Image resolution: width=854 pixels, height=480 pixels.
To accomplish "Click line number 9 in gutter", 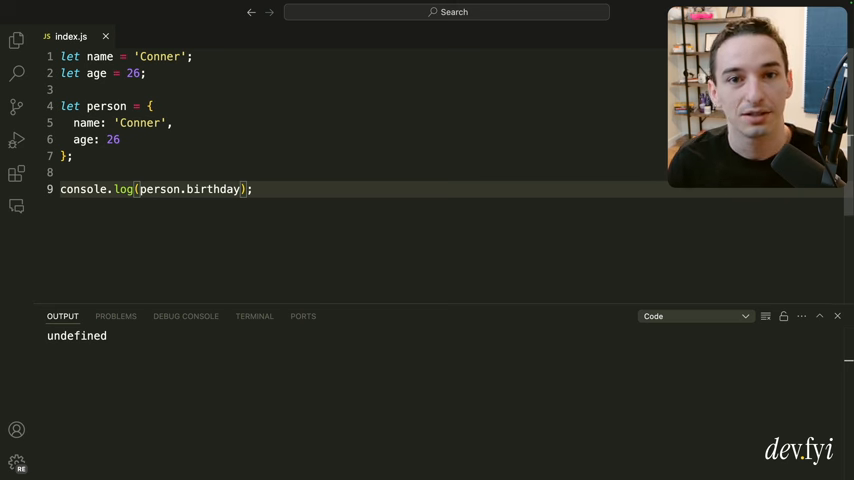I will coord(50,189).
